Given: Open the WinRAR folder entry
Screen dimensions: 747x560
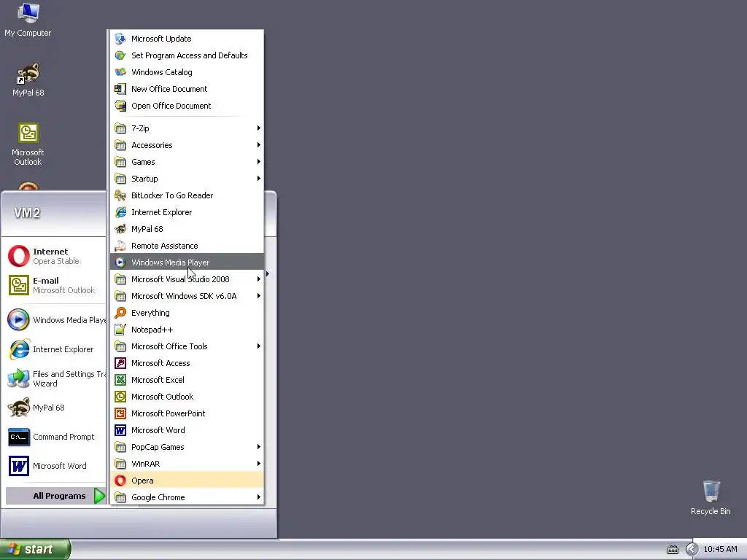Looking at the screenshot, I should click(187, 463).
